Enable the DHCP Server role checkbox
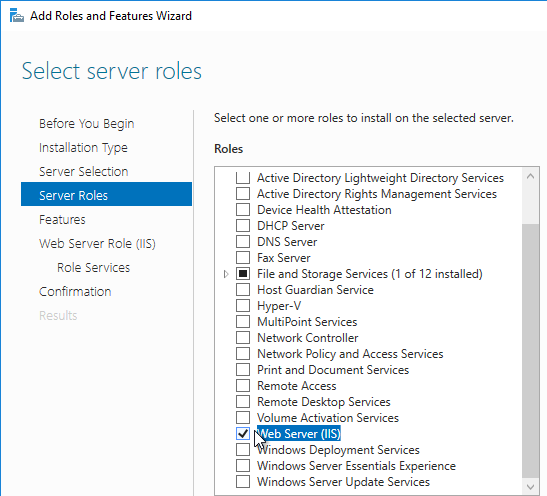This screenshot has height=496, width=547. 243,226
